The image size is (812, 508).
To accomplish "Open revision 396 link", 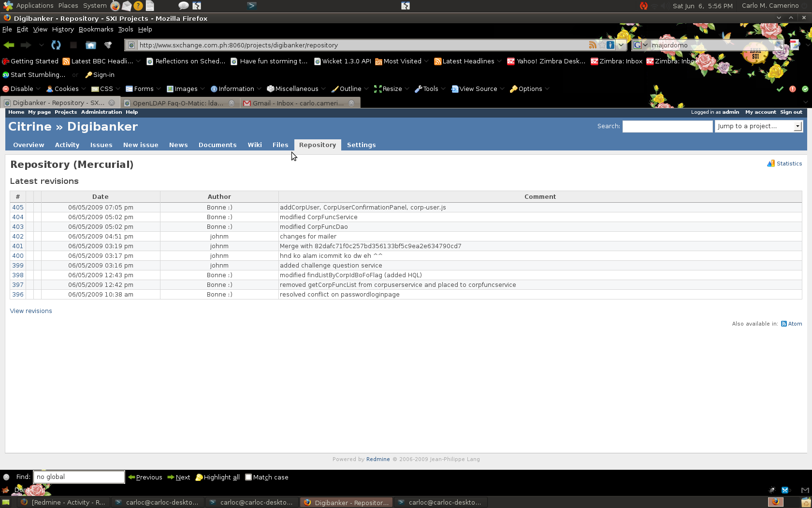I will pos(18,295).
